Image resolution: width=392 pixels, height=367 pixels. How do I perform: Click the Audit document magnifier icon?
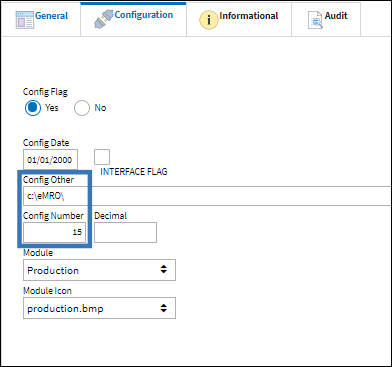click(x=315, y=20)
